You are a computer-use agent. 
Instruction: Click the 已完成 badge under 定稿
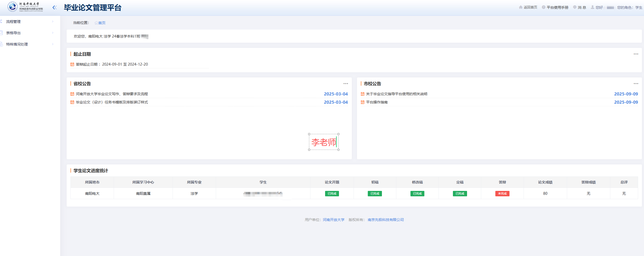point(460,193)
